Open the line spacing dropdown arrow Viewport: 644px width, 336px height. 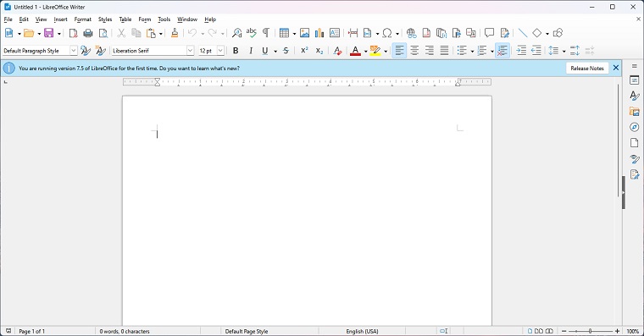point(563,52)
